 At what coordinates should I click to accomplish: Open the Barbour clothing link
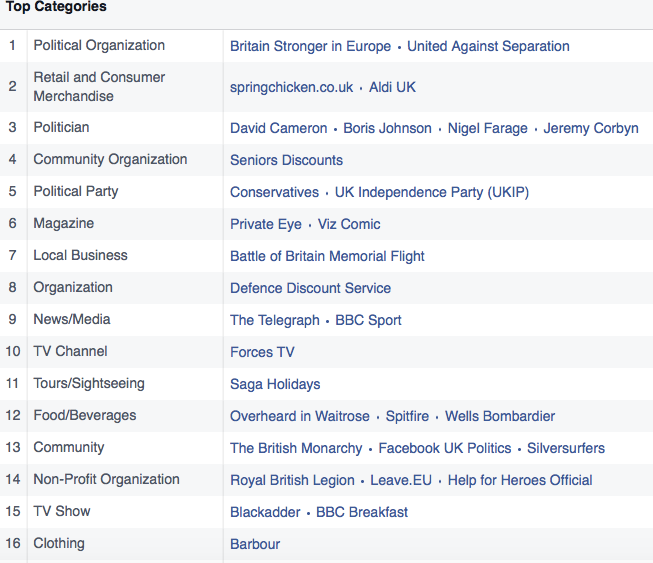[255, 544]
